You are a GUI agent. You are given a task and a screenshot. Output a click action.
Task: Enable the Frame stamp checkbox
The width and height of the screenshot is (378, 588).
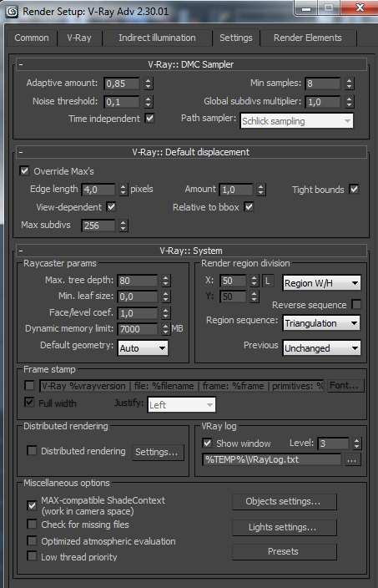tap(29, 385)
